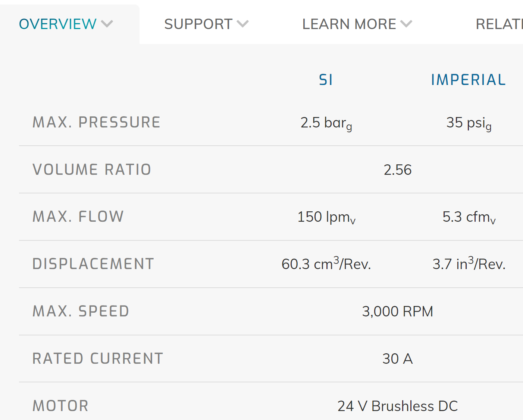The width and height of the screenshot is (523, 420).
Task: Select the Max. Pressure row label
Action: coord(97,122)
